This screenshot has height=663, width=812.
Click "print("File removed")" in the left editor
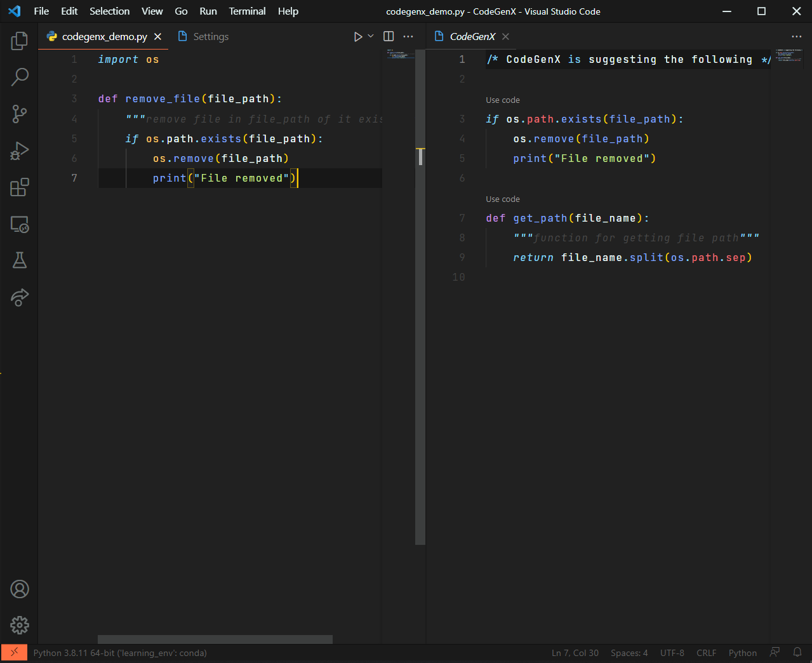click(x=224, y=178)
